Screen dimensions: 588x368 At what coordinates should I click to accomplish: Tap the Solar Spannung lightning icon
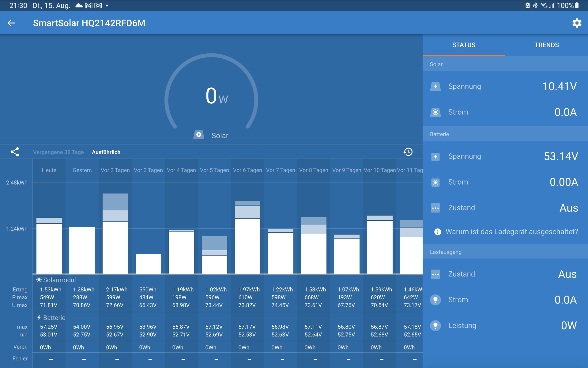click(435, 86)
